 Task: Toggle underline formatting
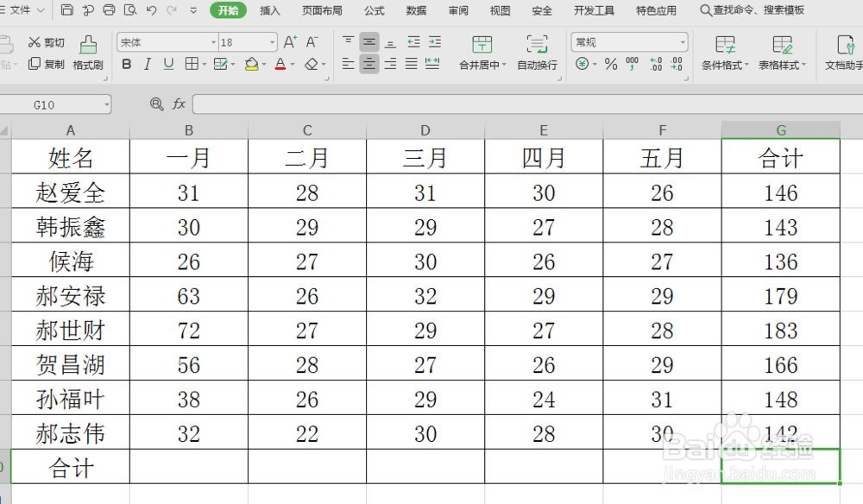tap(168, 65)
